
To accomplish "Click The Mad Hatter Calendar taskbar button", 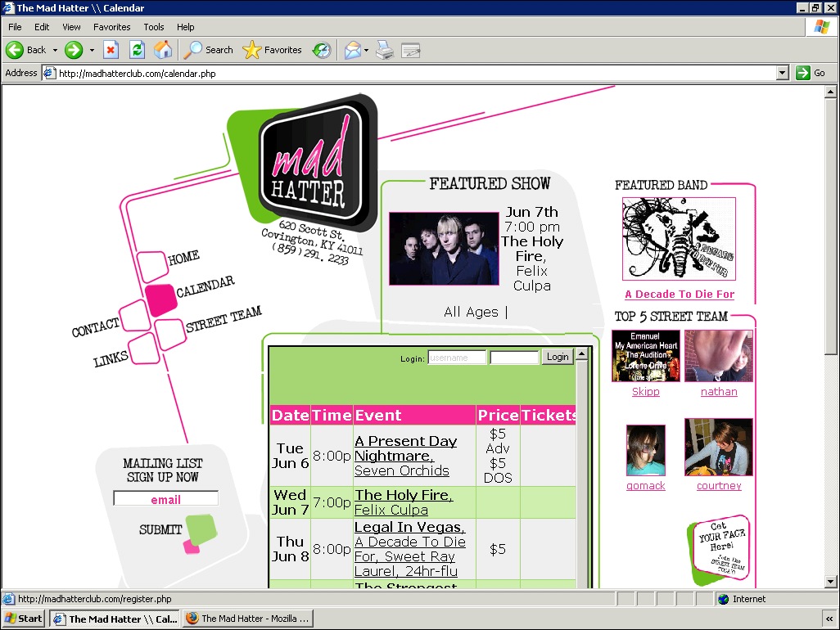I will tap(115, 619).
